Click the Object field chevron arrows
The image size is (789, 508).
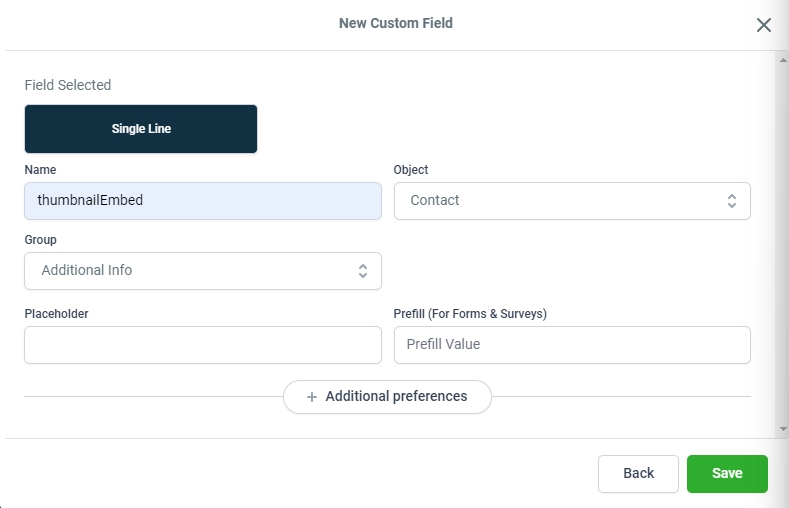pos(731,201)
